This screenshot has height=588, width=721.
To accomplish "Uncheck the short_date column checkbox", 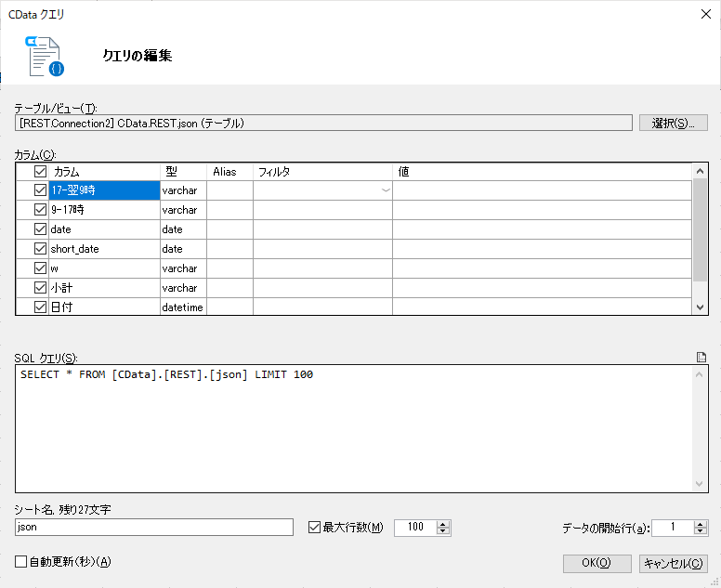I will click(41, 249).
